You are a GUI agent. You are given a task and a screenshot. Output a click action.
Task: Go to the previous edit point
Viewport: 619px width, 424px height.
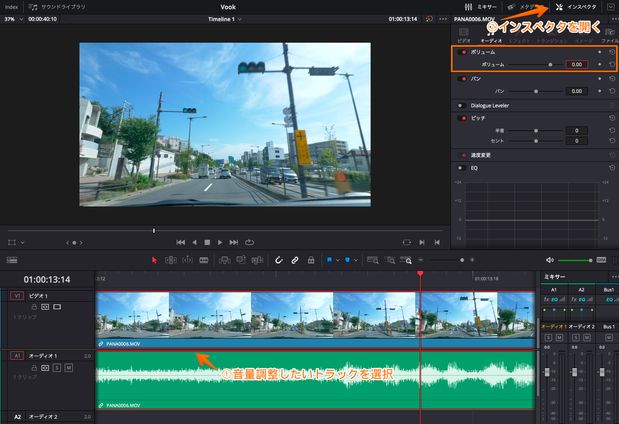pyautogui.click(x=437, y=242)
